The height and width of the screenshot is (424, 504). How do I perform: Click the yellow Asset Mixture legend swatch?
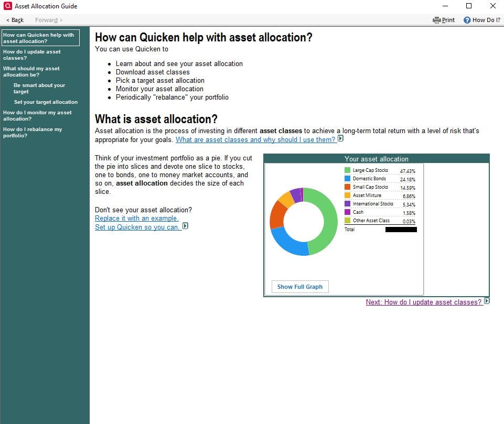(x=347, y=195)
